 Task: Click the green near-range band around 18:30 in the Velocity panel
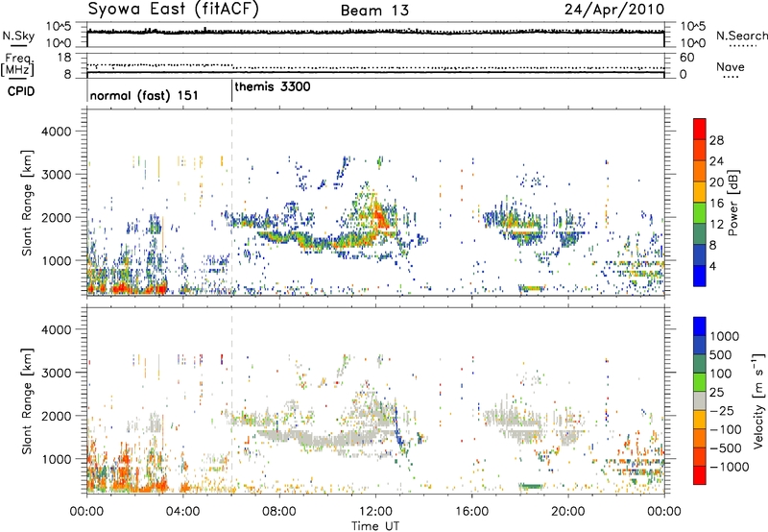click(531, 486)
